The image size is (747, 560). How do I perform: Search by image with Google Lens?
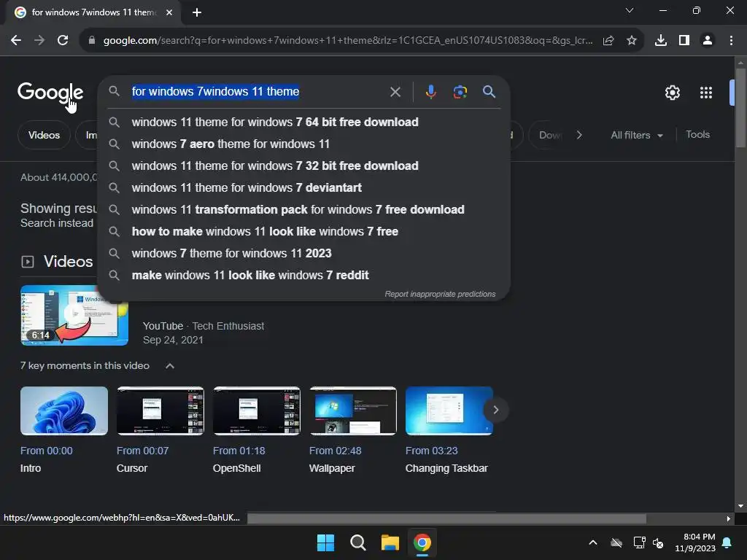click(460, 92)
